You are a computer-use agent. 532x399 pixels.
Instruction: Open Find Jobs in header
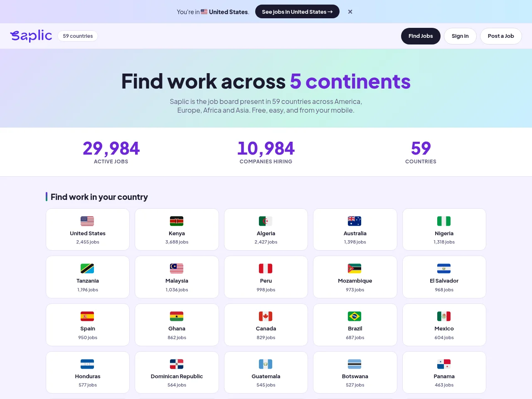[x=421, y=36]
